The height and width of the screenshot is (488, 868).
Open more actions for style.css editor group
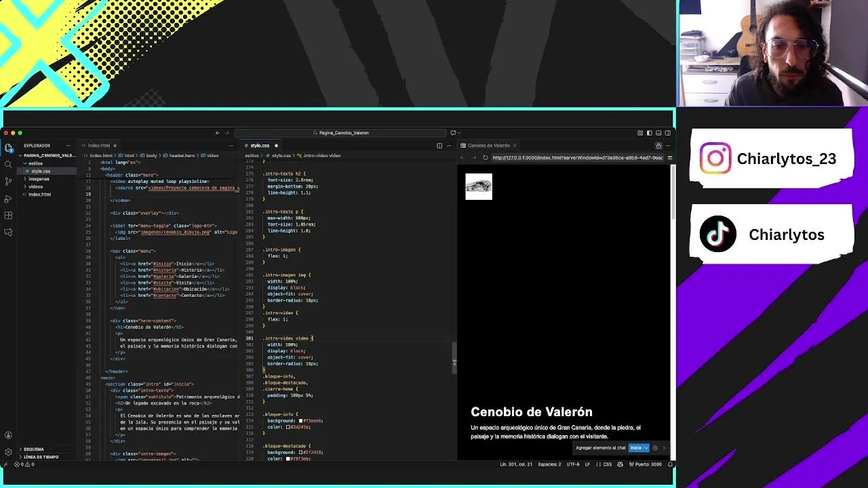click(x=448, y=145)
